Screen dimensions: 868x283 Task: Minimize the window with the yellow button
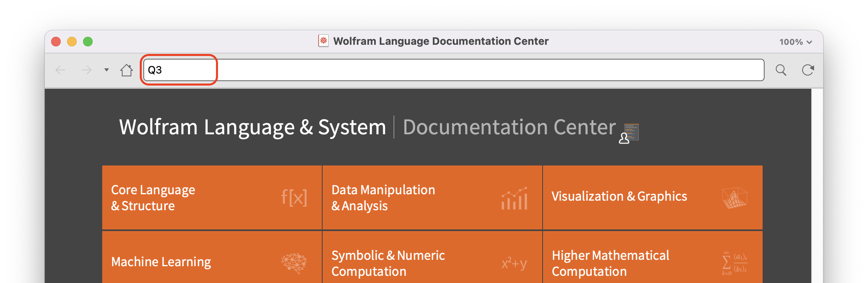[x=72, y=42]
